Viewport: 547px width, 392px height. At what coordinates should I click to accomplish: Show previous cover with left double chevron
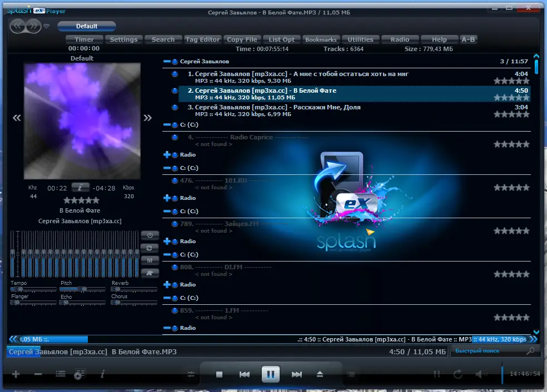[x=17, y=118]
